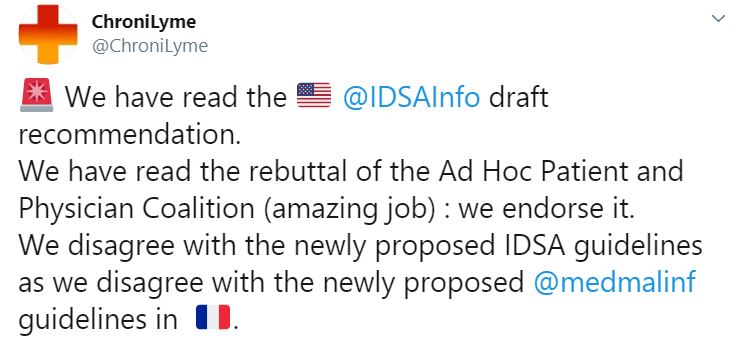Click the red siren emoji

pyautogui.click(x=36, y=95)
